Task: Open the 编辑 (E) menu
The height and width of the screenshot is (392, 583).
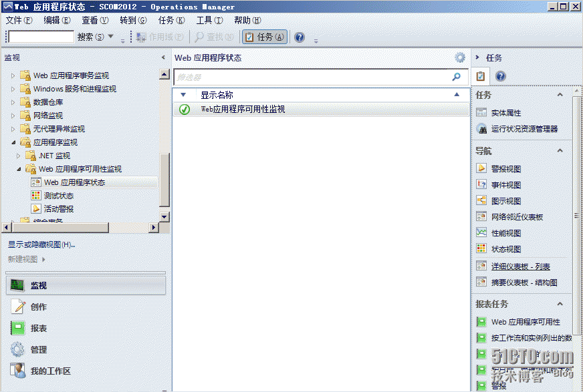Action: coord(57,20)
